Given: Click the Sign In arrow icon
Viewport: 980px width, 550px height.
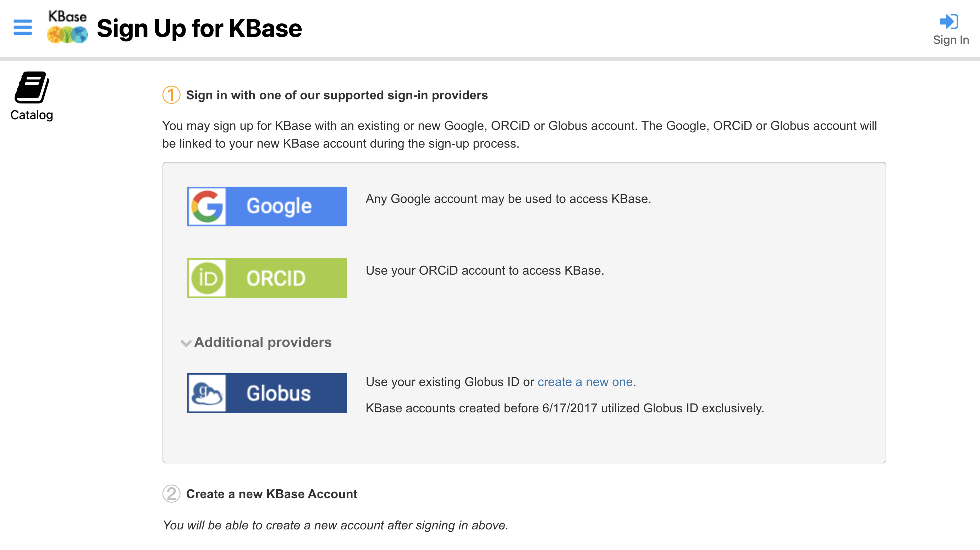Looking at the screenshot, I should tap(949, 21).
